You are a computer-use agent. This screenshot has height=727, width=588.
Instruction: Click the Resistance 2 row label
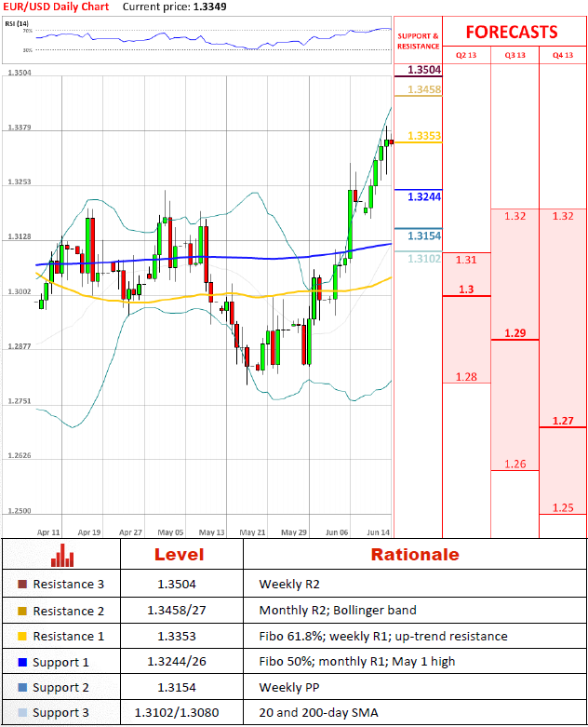[69, 611]
